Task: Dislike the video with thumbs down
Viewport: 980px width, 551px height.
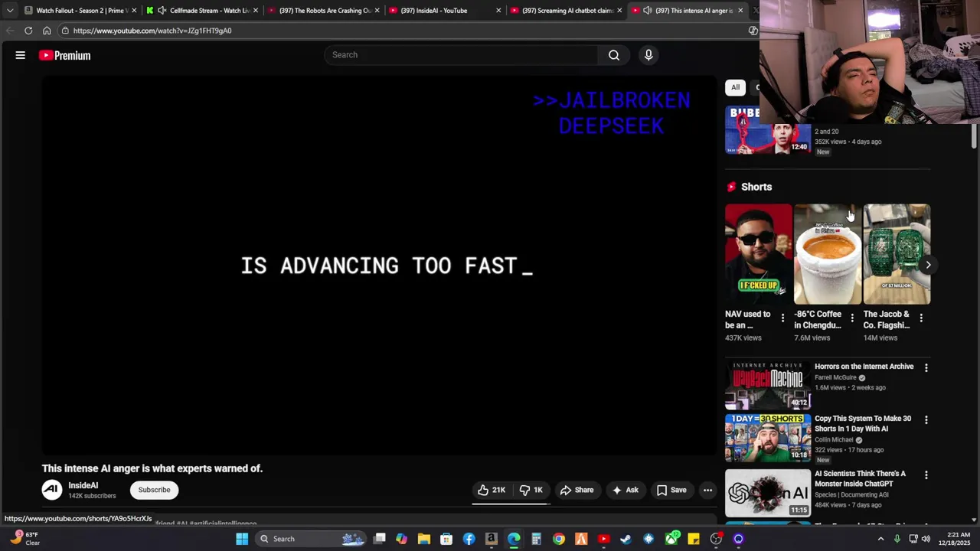Action: (x=531, y=490)
